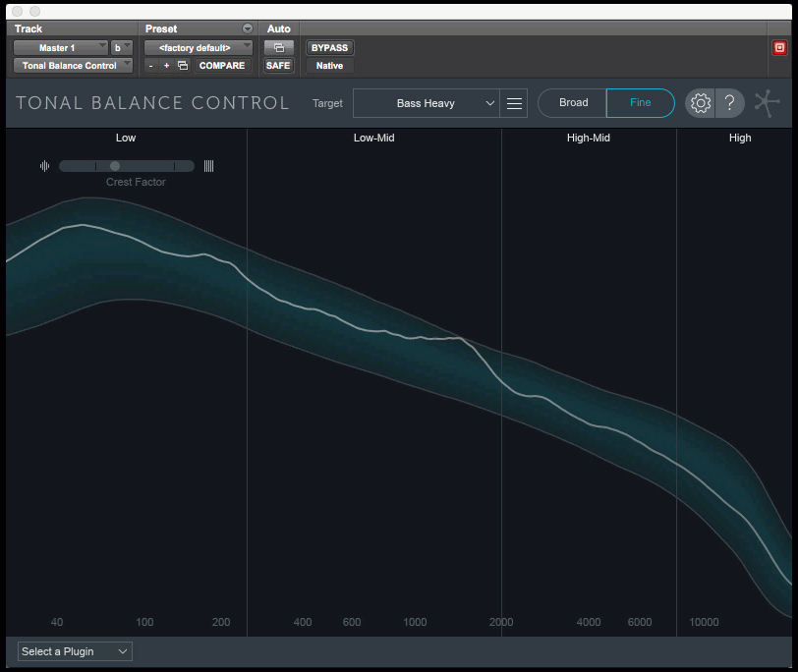Click the automation enable window icon
This screenshot has height=672, width=798.
(x=279, y=48)
